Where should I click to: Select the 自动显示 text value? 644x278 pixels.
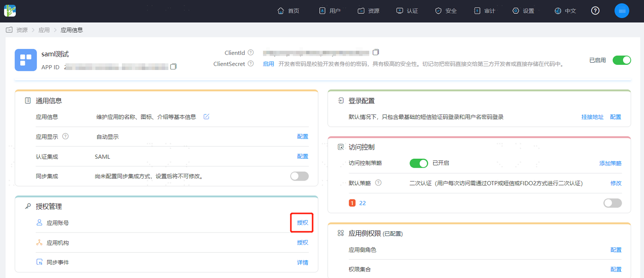point(107,137)
